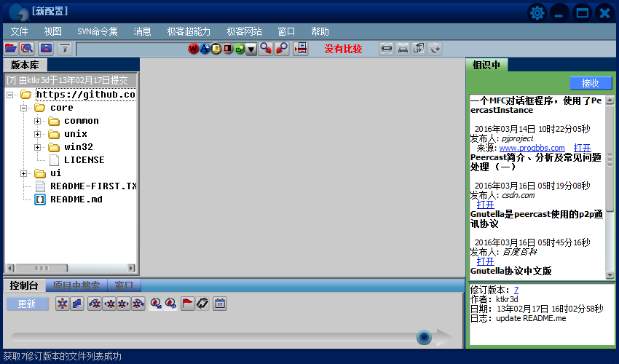619x364 pixels.
Task: Open the SVN命令集 menu
Action: point(98,31)
